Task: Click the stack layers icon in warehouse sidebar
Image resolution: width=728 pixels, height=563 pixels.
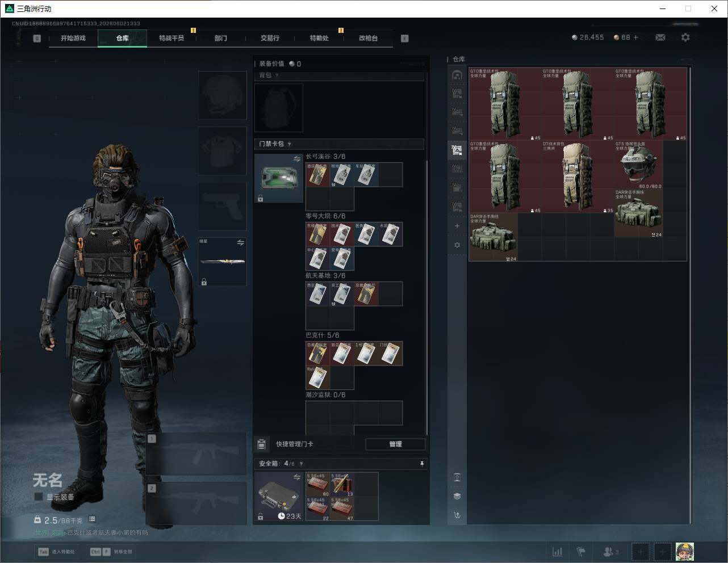Action: pos(457,496)
